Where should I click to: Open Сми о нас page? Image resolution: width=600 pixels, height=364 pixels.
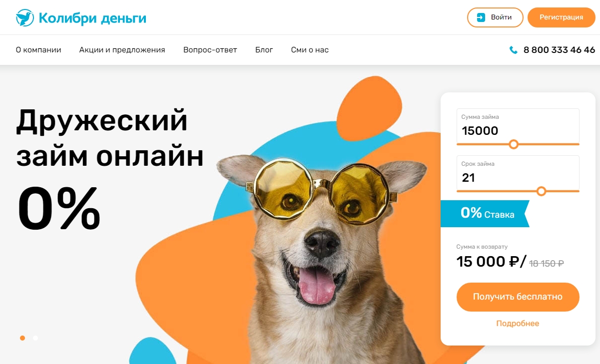310,50
